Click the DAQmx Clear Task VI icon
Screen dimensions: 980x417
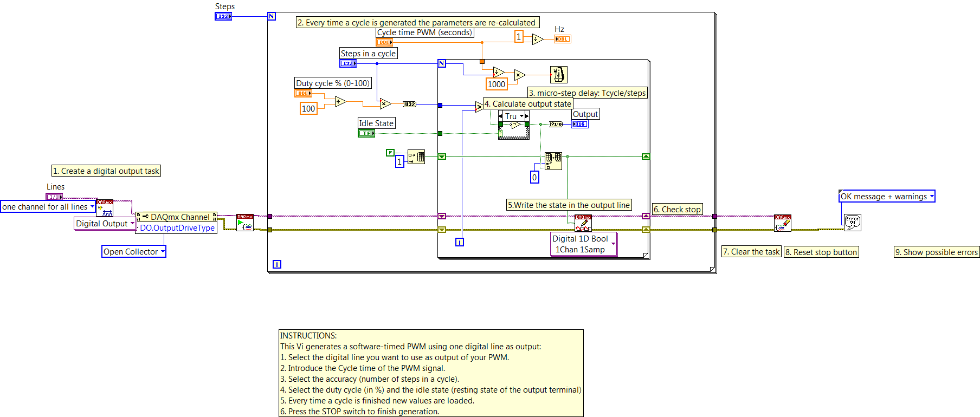coord(783,223)
